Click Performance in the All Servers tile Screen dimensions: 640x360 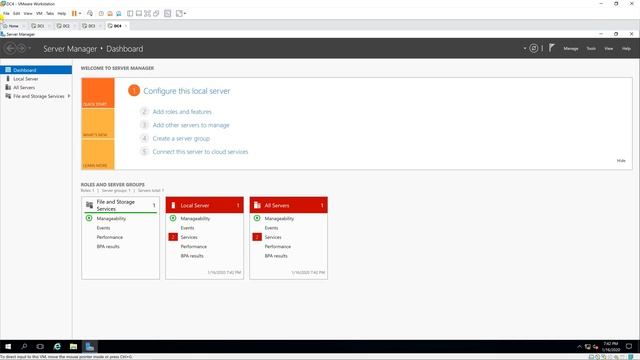pos(278,247)
